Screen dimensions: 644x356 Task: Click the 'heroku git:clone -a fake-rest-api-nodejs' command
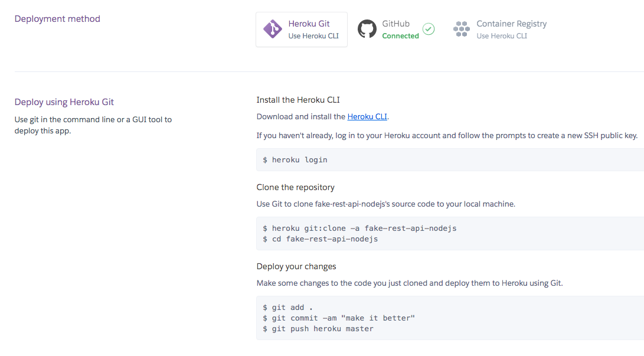pos(364,228)
